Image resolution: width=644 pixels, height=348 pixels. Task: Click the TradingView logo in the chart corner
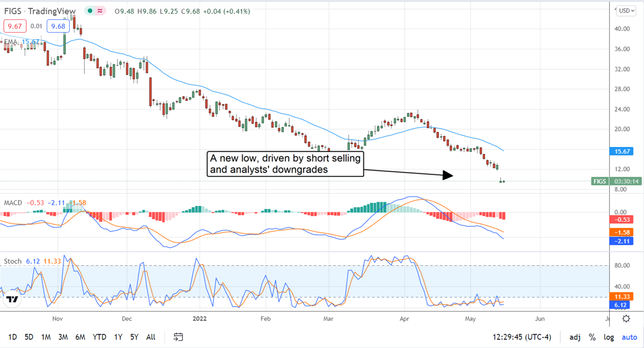(13, 300)
